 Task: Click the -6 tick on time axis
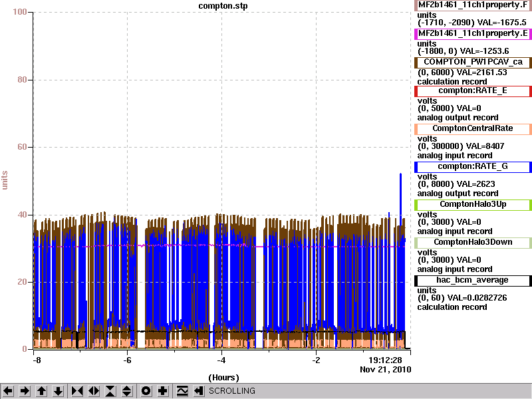click(x=127, y=360)
